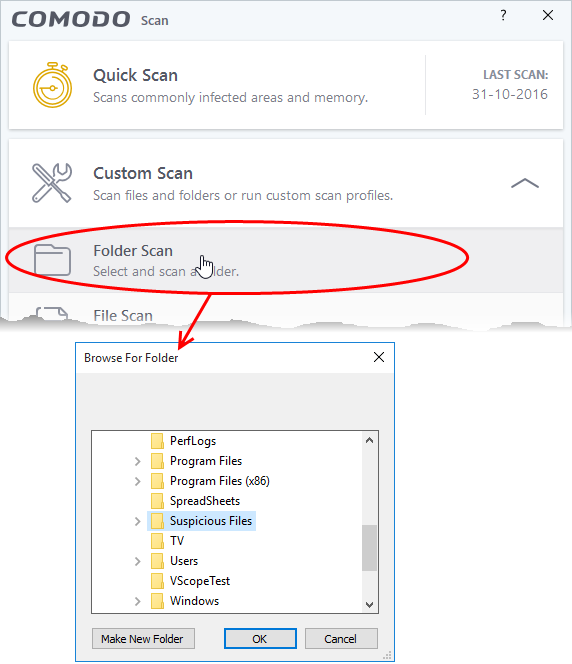
Task: Cancel the Browse For Folder dialog
Action: point(341,639)
